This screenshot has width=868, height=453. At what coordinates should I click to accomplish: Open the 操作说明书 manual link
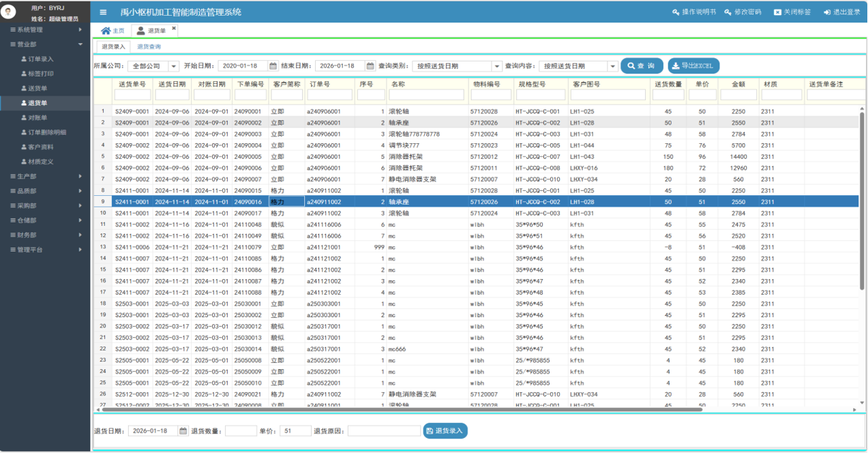(x=694, y=12)
